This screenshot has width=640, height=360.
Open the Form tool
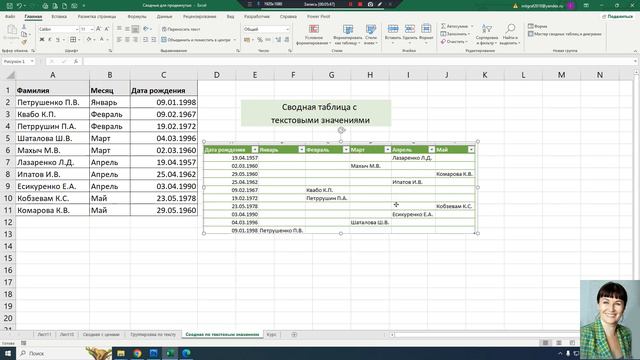pyautogui.click(x=538, y=26)
